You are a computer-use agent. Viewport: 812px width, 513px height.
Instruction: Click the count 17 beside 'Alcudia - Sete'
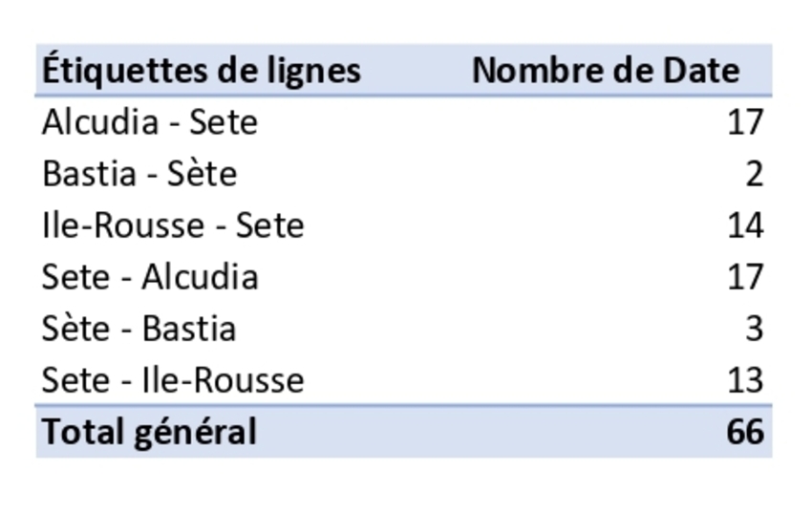745,122
